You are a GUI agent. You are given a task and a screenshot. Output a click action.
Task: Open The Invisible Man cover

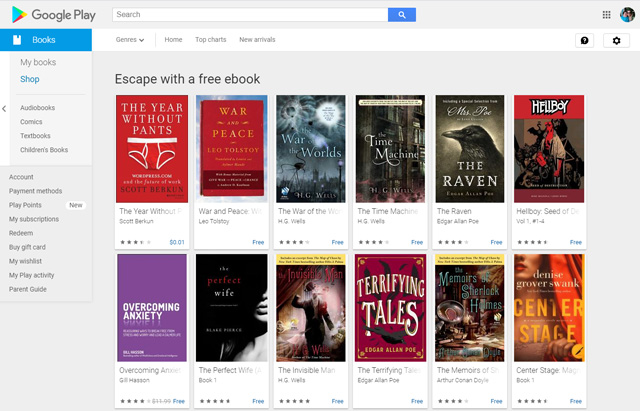pos(311,308)
